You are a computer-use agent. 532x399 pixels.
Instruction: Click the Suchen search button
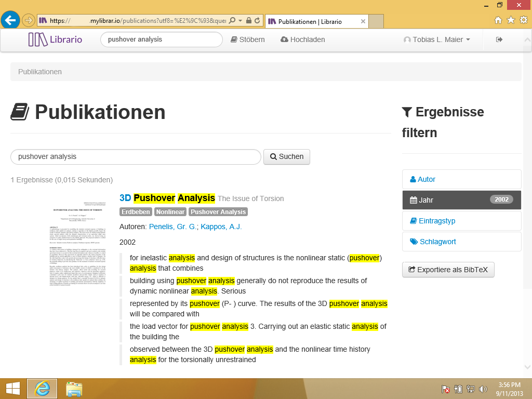point(287,156)
